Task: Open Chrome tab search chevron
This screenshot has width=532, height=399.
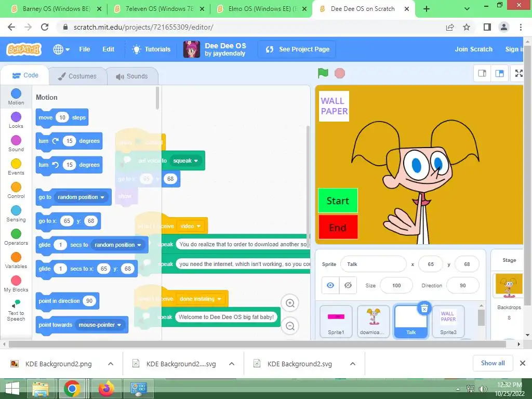Action: (x=467, y=9)
